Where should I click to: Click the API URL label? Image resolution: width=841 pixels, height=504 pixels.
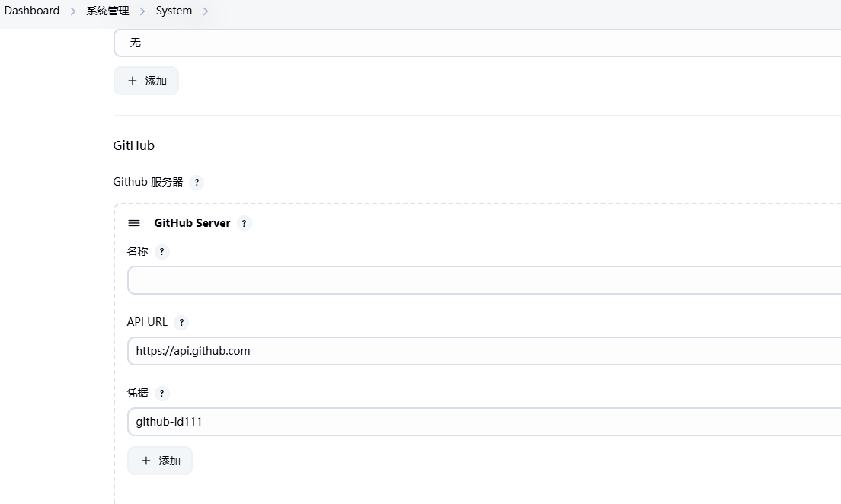[147, 322]
